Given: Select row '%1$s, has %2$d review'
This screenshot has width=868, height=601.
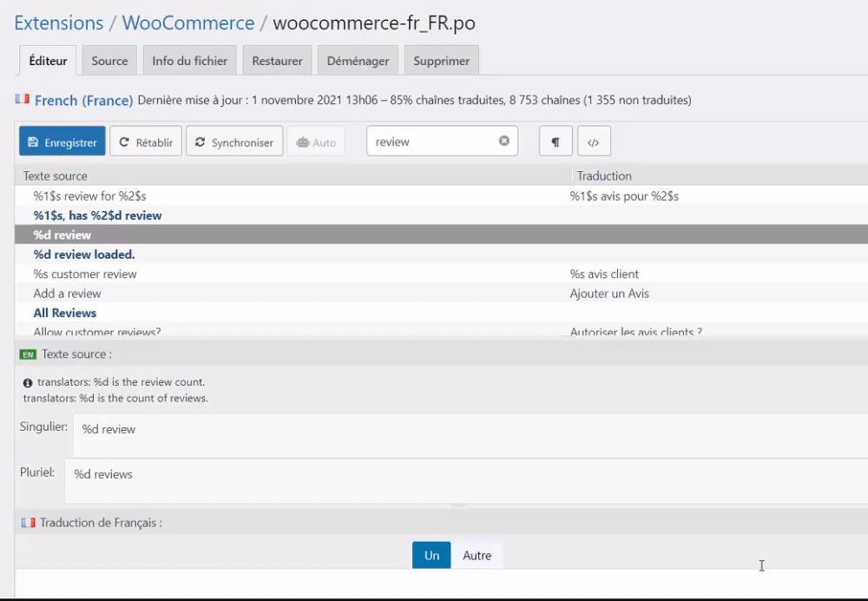Looking at the screenshot, I should tap(441, 215).
